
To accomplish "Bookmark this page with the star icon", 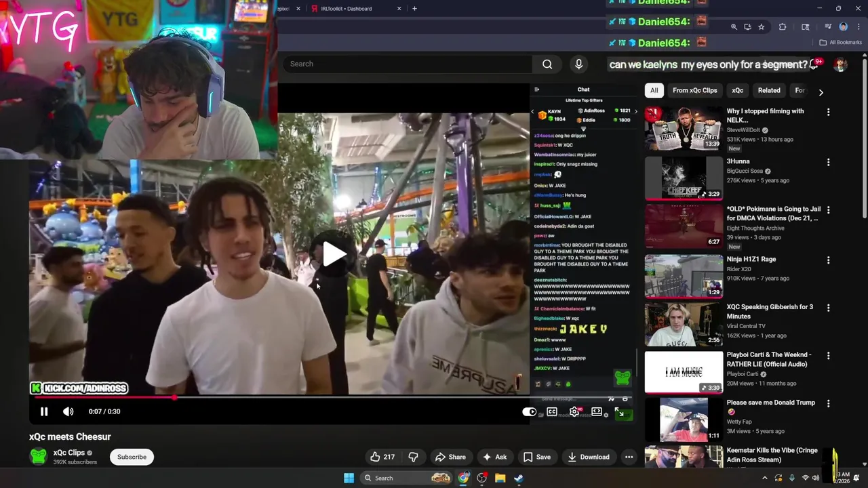I will (762, 27).
